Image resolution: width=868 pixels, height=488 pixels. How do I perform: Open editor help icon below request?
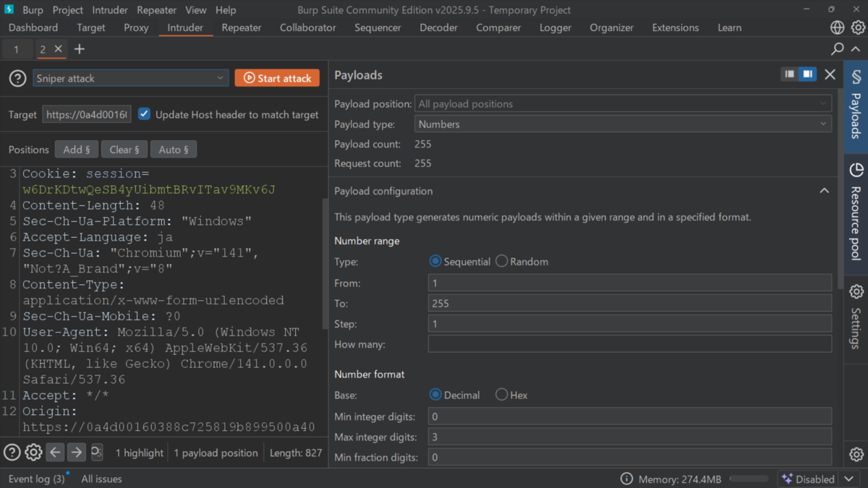click(12, 453)
